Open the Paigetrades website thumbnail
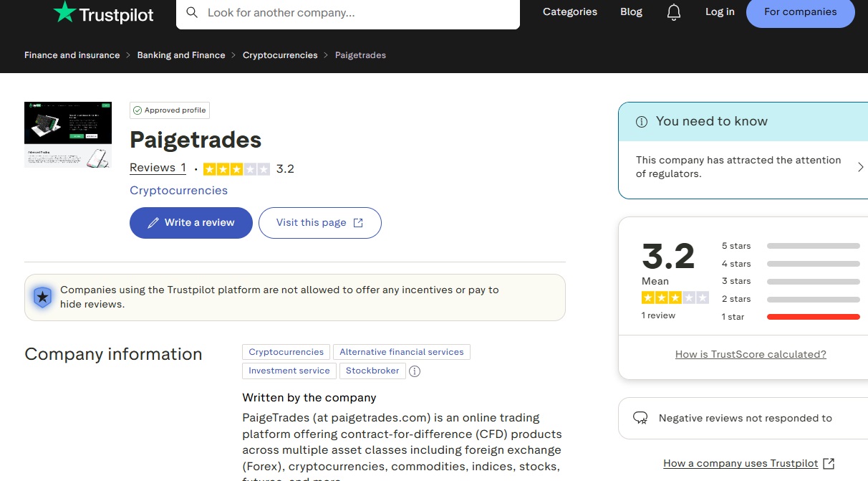 point(68,135)
